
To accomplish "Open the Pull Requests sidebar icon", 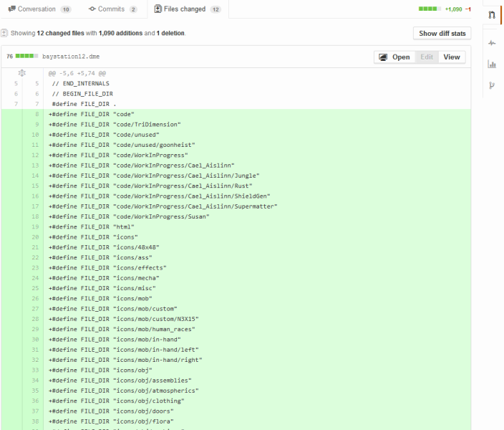I will click(x=492, y=15).
